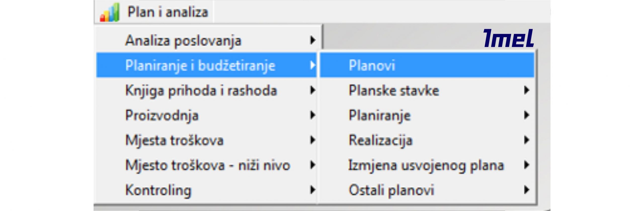644x211 pixels.
Task: Select Ostali planovi submenu entry
Action: 391,190
